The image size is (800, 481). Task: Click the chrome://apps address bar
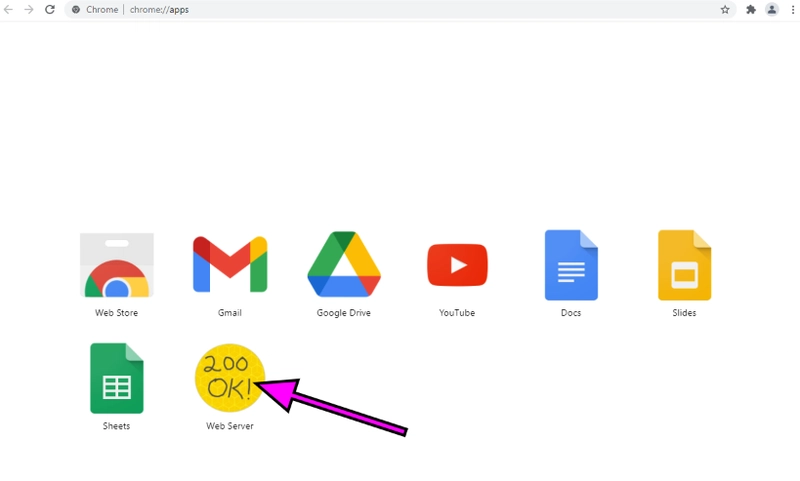click(x=401, y=9)
